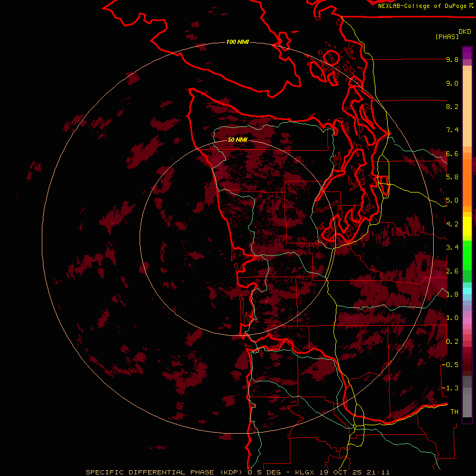Click the TH threshold label on the scale
Image resolution: width=476 pixels, height=476 pixels.
point(454,412)
